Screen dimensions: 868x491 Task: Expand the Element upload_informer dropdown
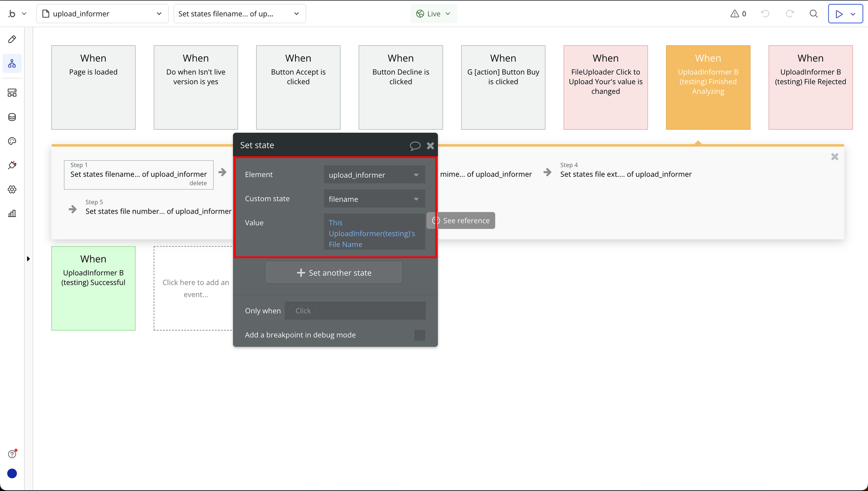(374, 175)
